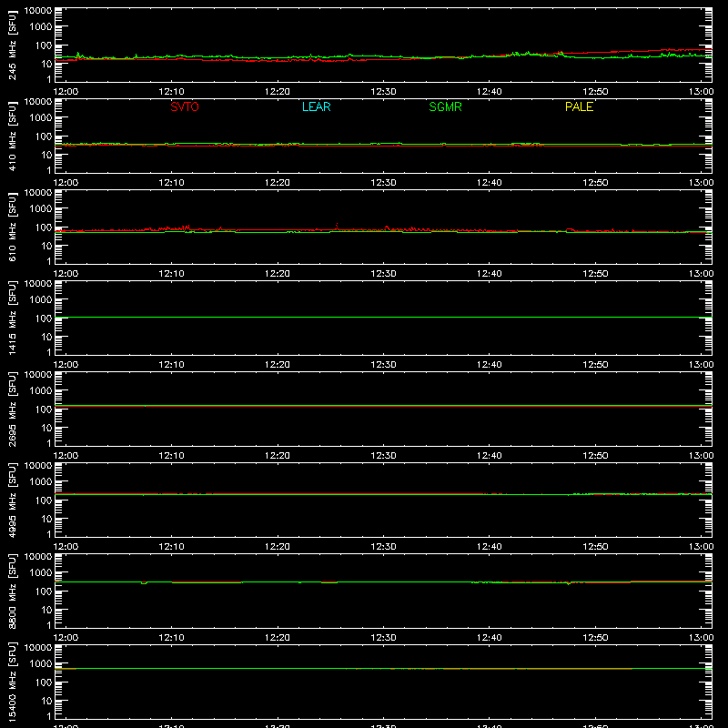
Task: Click 12:50 tick label under 1415 MHz plot
Action: click(595, 365)
